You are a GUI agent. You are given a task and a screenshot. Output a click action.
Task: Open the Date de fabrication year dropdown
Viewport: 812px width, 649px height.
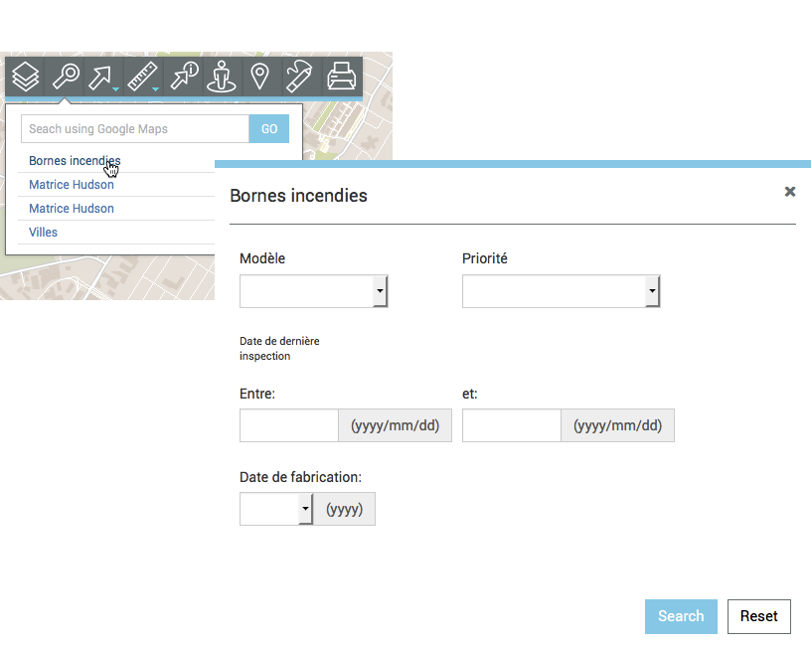coord(276,509)
